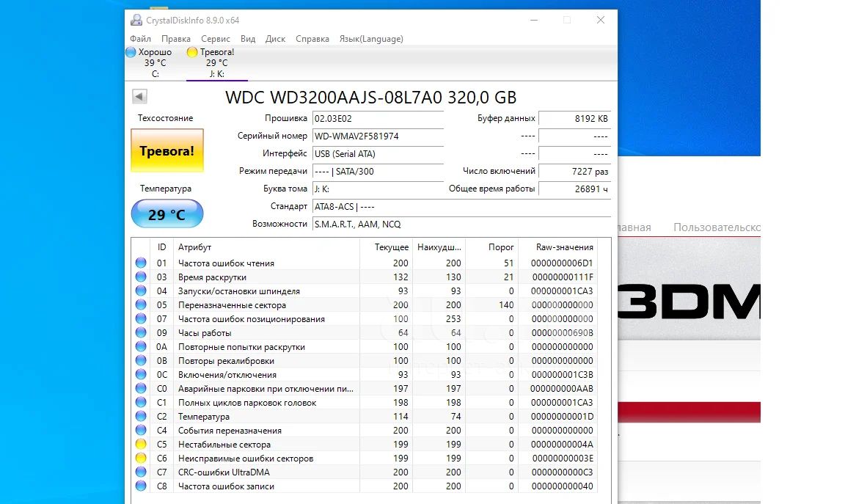
Task: Click raw value 00000000111F
Action: point(563,277)
